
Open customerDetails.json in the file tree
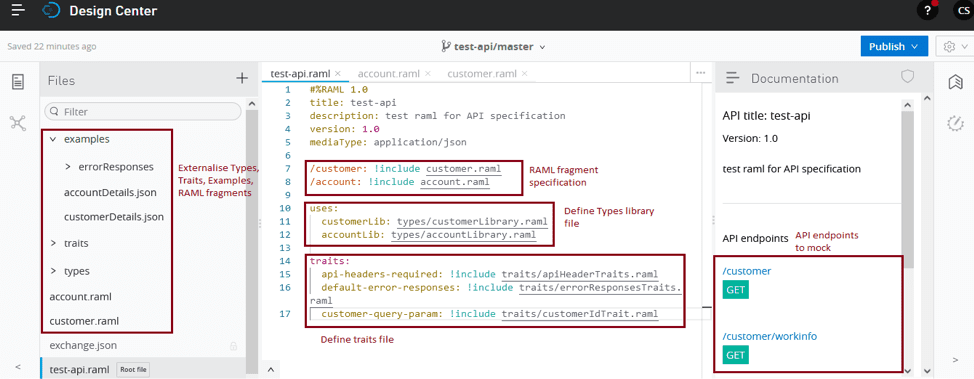(114, 217)
